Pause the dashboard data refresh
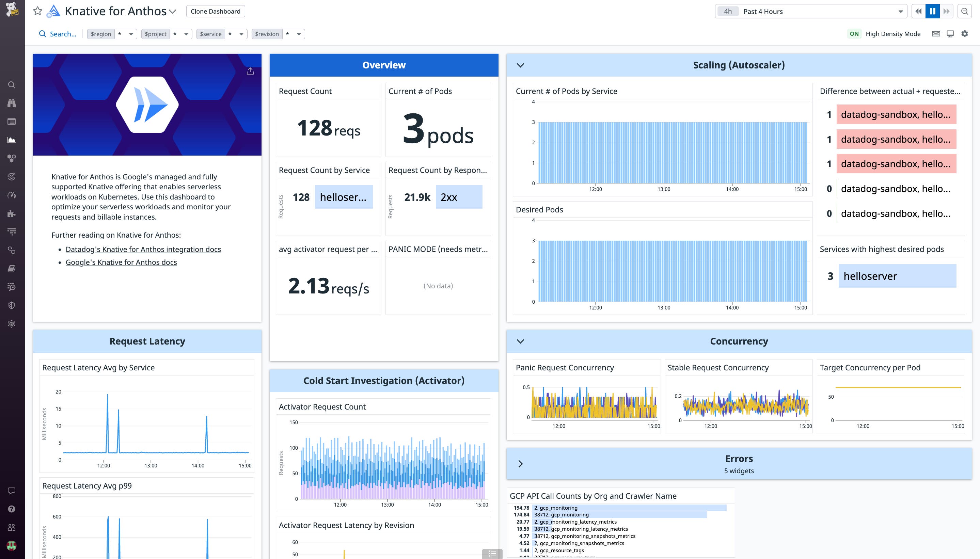This screenshot has height=559, width=980. (932, 11)
